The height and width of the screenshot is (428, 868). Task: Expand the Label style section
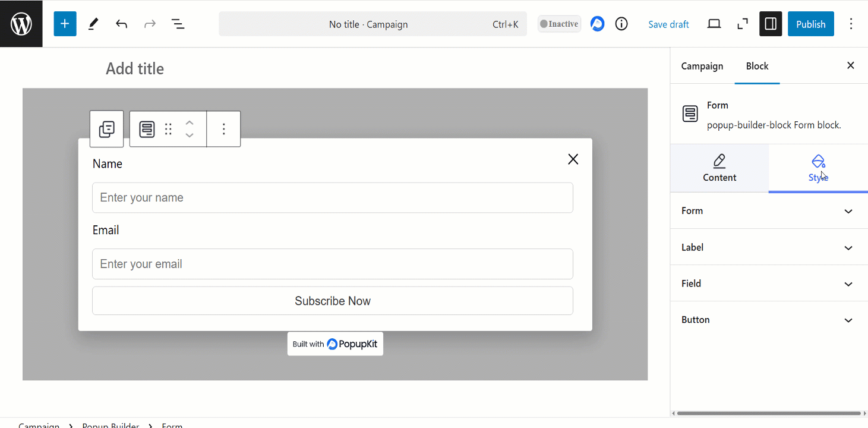(x=768, y=247)
